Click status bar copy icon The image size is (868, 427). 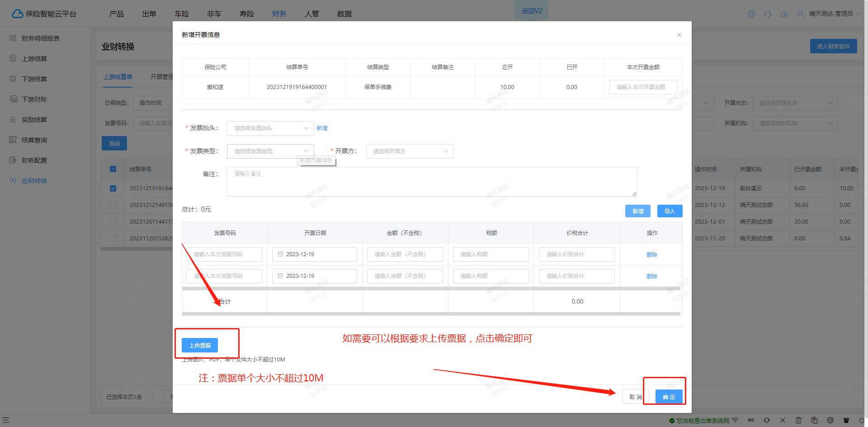click(814, 420)
